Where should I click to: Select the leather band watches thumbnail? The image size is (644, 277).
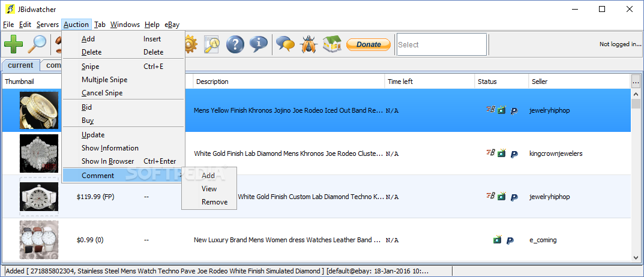(x=39, y=240)
